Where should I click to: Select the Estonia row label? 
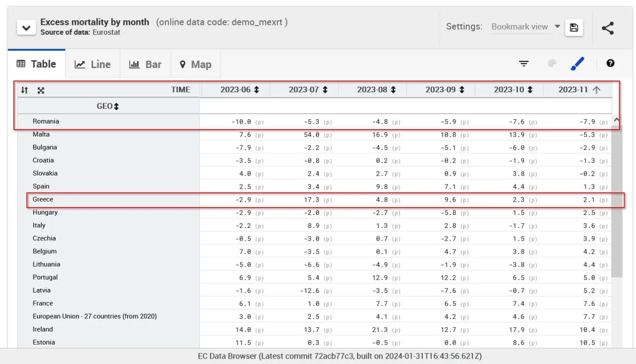pos(44,342)
